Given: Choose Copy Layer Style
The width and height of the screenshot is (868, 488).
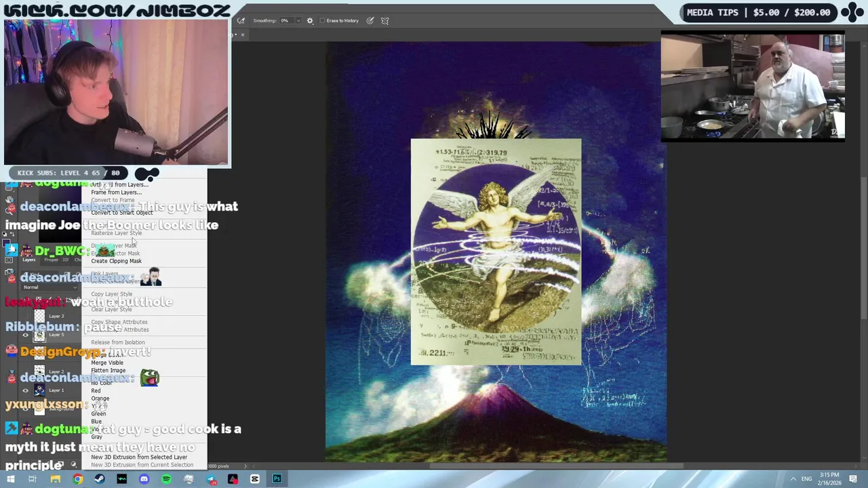Looking at the screenshot, I should (111, 294).
